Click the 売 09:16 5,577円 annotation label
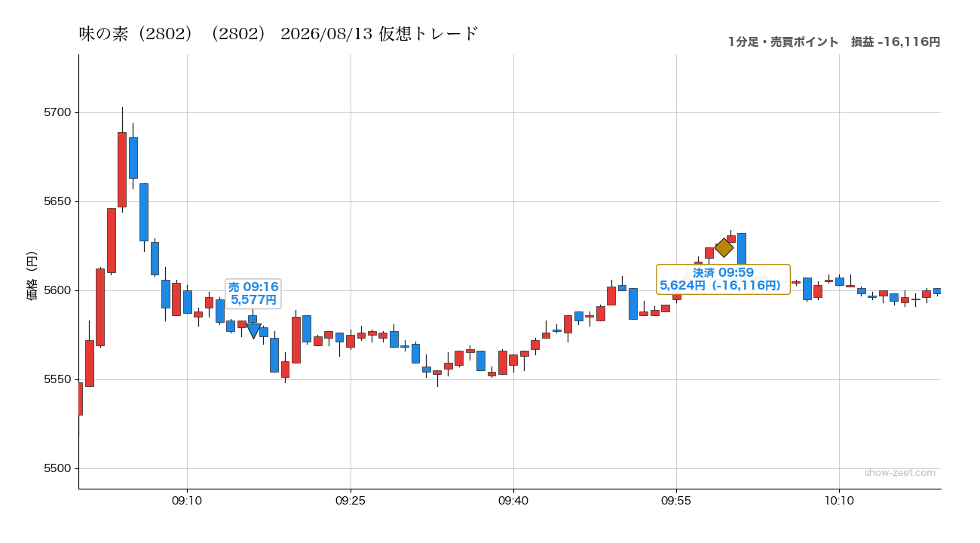 tap(253, 293)
